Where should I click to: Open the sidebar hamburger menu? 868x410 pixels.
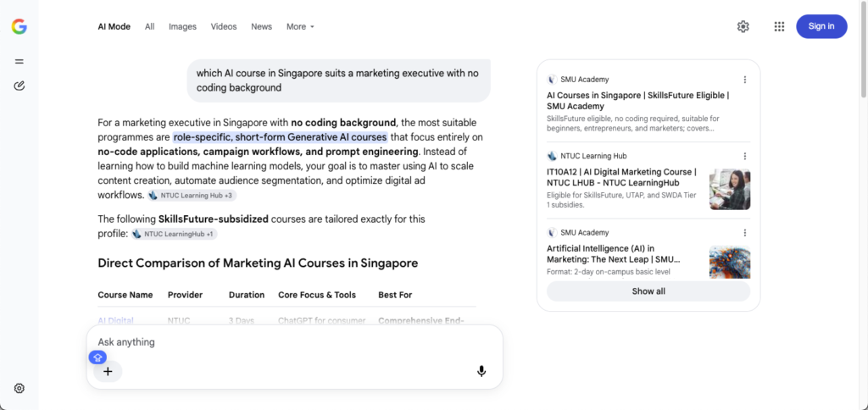(19, 62)
